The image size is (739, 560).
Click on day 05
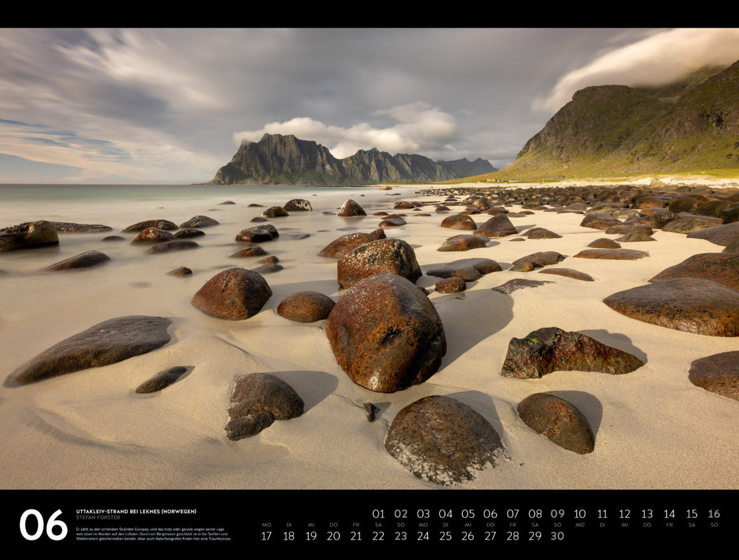click(468, 514)
